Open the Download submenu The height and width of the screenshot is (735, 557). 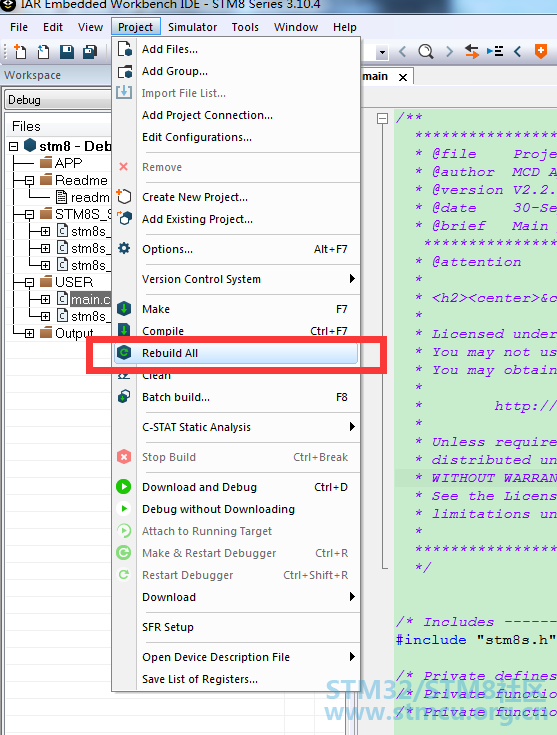[237, 597]
